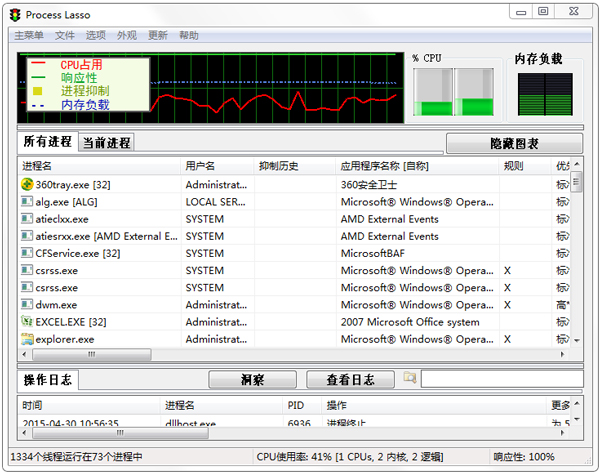Click the dllhost.exe log entry

tap(190, 423)
